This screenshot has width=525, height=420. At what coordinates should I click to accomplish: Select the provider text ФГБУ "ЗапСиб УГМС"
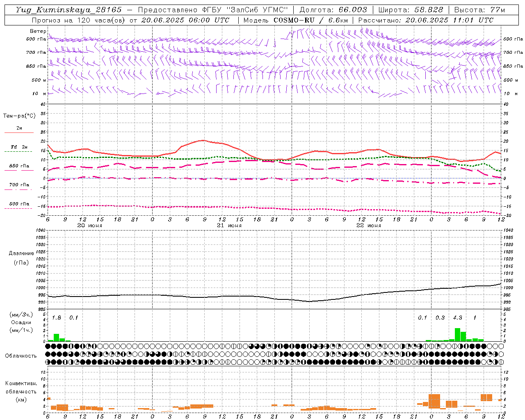pyautogui.click(x=245, y=10)
